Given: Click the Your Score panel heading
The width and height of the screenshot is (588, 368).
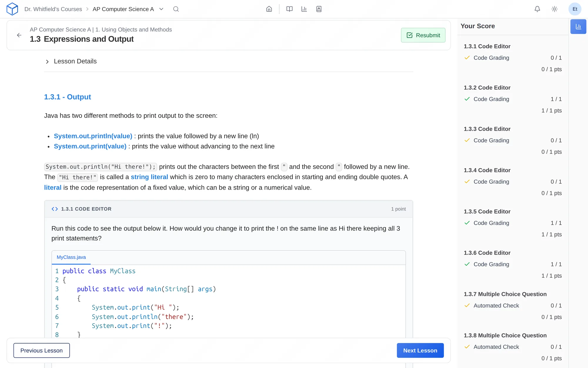Looking at the screenshot, I should pyautogui.click(x=477, y=26).
